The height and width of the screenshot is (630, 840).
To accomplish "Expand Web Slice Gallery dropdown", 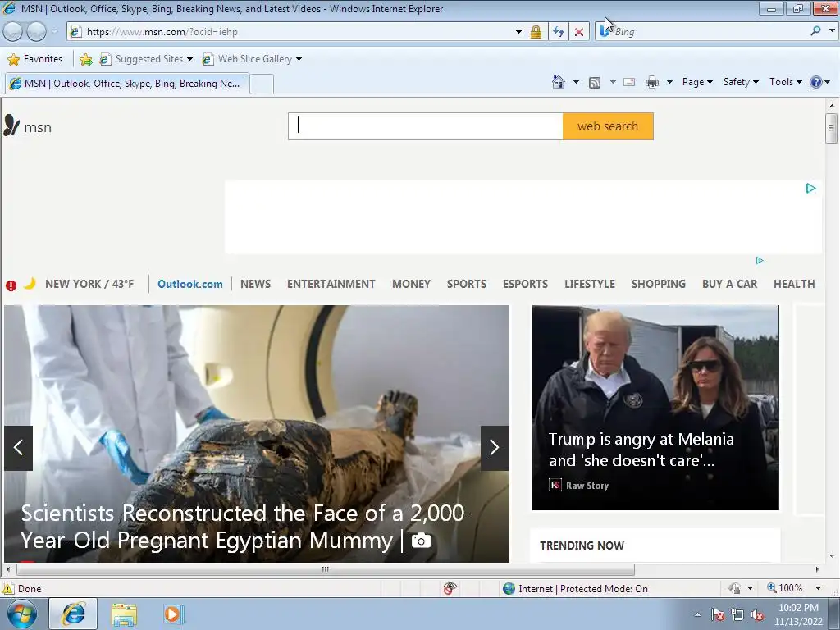I will coord(299,59).
